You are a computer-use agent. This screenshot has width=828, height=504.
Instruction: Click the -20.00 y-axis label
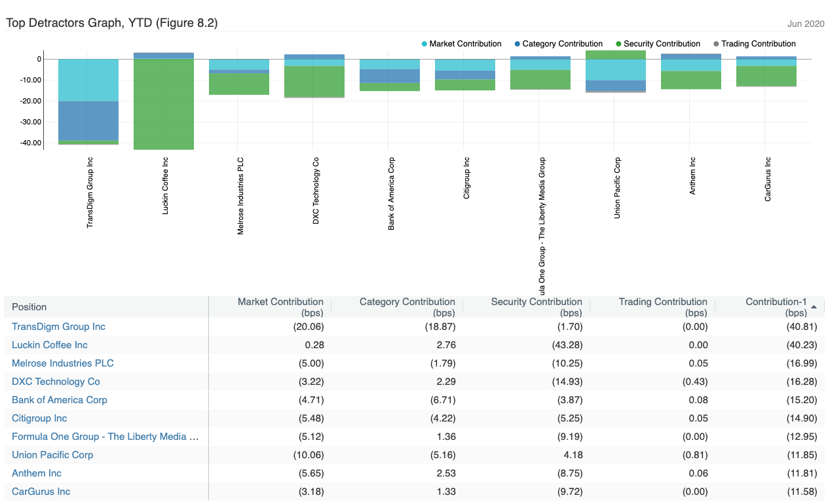click(x=31, y=101)
